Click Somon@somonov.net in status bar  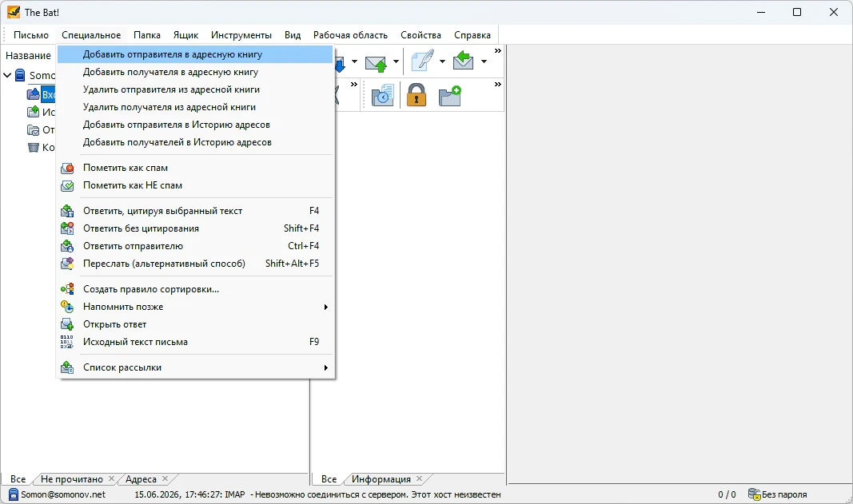click(63, 494)
